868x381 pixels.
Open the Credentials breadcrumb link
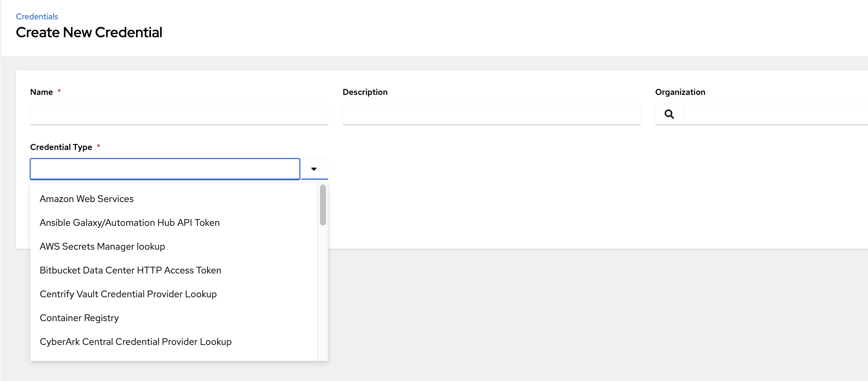(37, 16)
